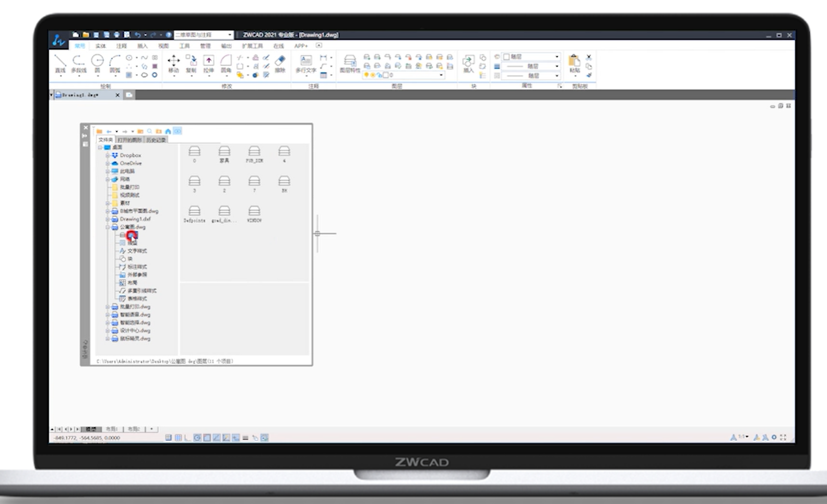
Task: Open the APP+ ribbon tab
Action: [x=301, y=46]
